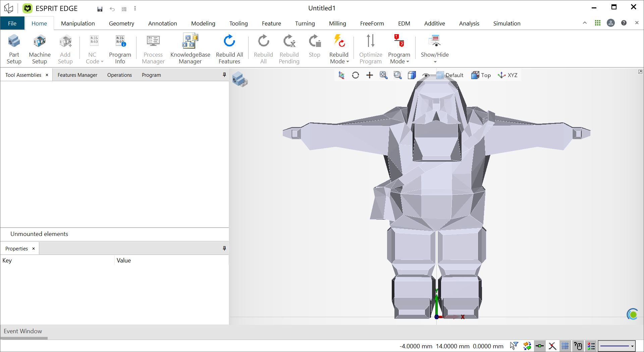The width and height of the screenshot is (644, 352).
Task: Close the Tool Assemblies tab
Action: pos(47,75)
